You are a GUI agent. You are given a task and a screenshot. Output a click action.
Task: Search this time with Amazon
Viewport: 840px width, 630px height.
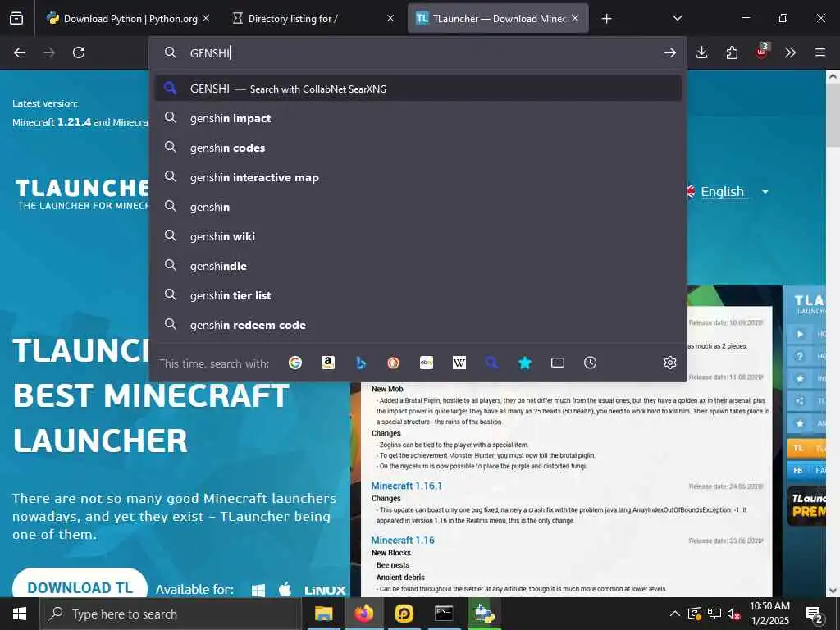[x=328, y=363]
